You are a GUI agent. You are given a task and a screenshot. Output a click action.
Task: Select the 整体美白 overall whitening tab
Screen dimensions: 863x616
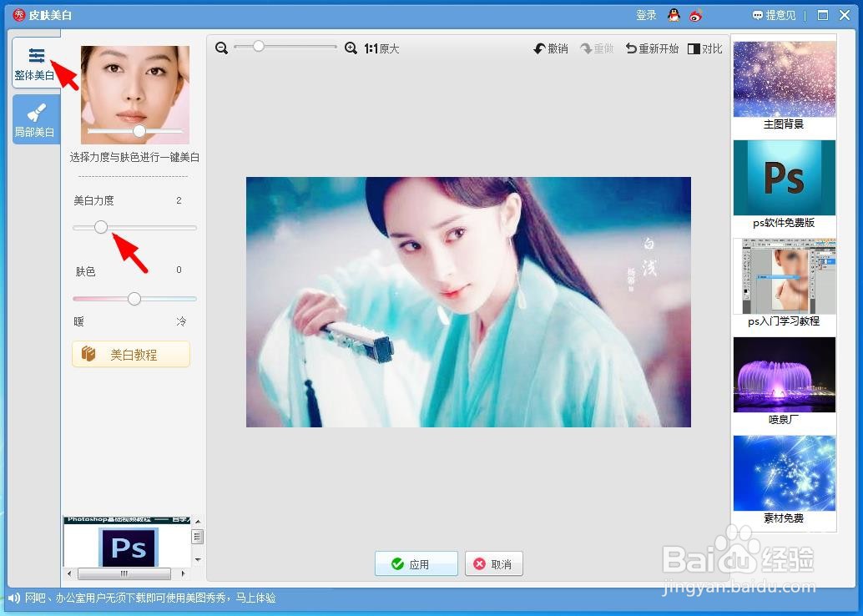35,63
